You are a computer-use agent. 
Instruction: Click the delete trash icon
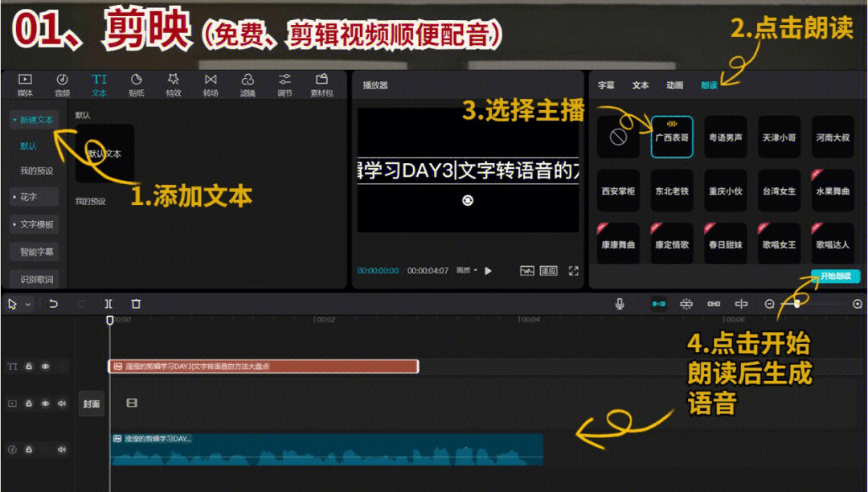[136, 303]
